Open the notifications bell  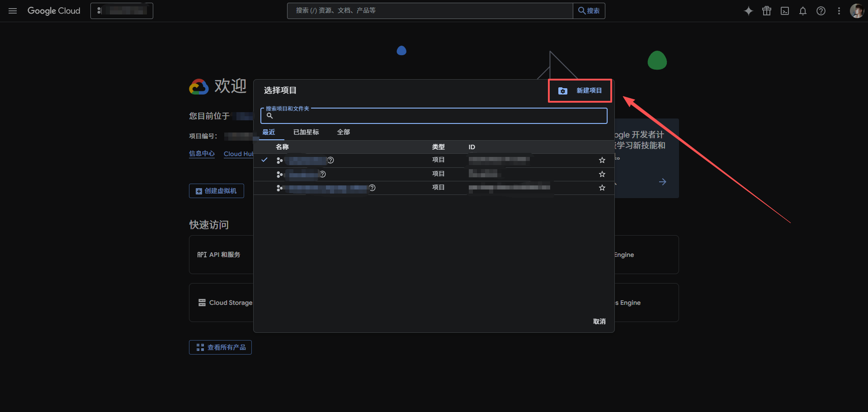(x=803, y=11)
